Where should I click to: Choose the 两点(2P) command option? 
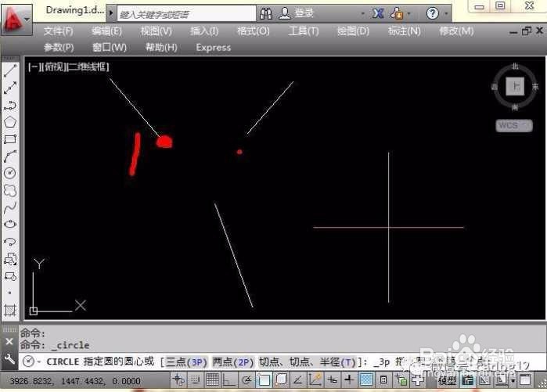[232, 362]
